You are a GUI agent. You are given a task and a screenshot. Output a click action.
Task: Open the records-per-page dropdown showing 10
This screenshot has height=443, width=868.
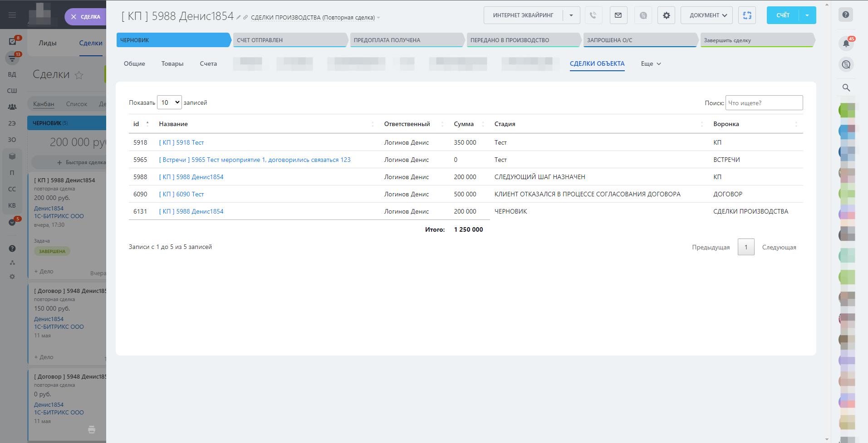click(169, 102)
